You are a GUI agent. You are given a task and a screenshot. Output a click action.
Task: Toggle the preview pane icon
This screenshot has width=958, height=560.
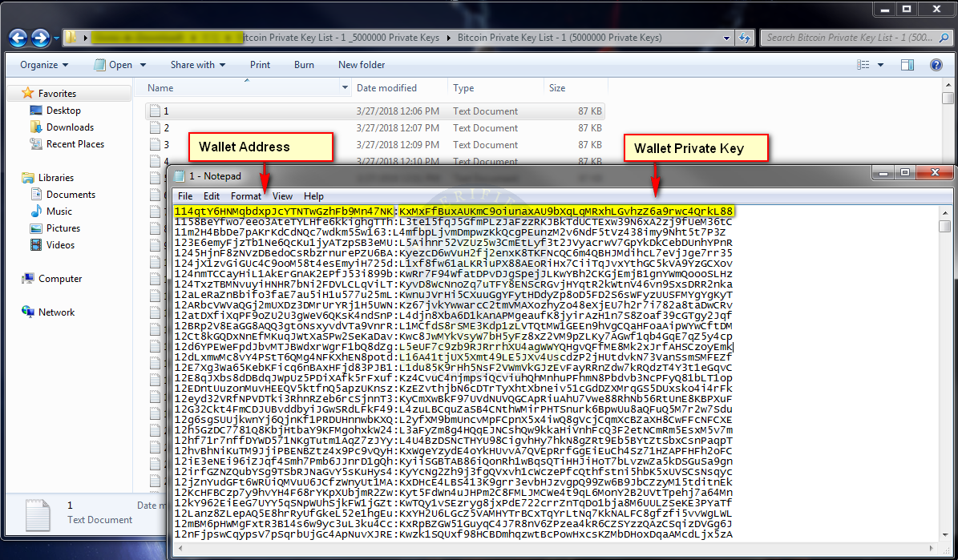pyautogui.click(x=908, y=65)
